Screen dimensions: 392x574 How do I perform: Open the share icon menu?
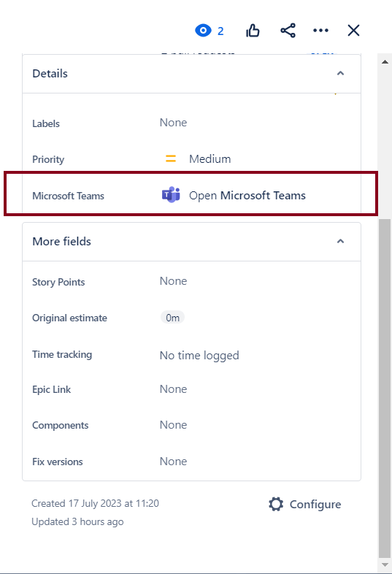[288, 31]
